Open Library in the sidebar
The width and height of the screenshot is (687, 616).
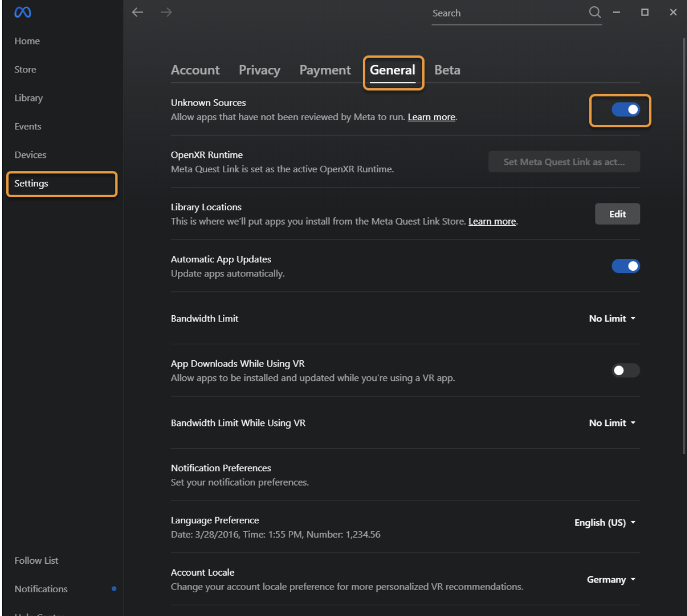[28, 98]
